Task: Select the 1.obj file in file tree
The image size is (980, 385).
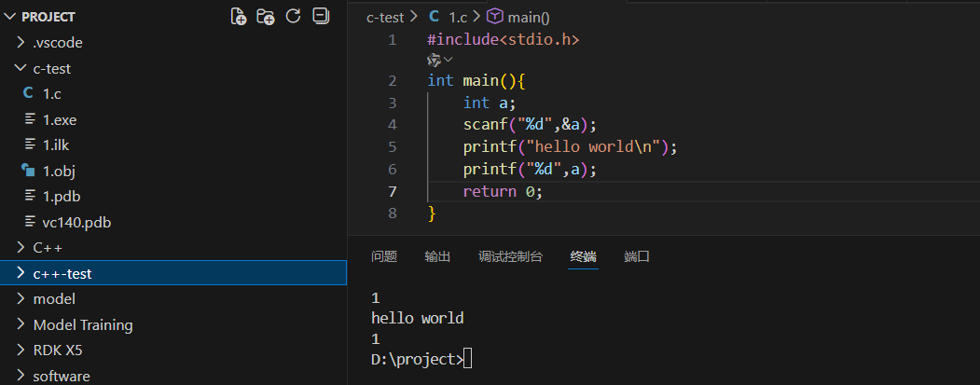Action: coord(57,171)
